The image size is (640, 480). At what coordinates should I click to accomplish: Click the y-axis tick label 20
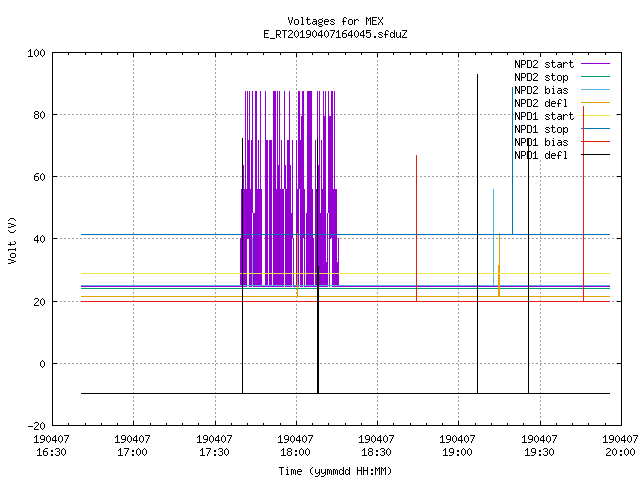pos(39,302)
